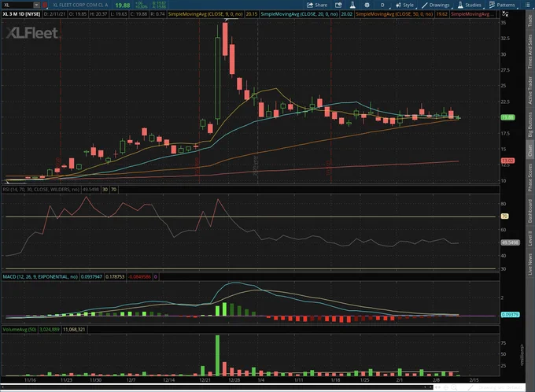Click the expand icon beside study labels

point(505,14)
